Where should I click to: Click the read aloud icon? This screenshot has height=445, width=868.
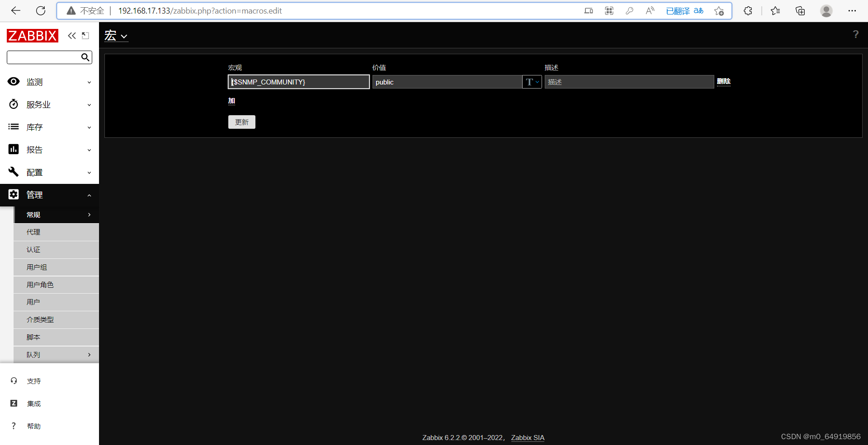tap(650, 11)
